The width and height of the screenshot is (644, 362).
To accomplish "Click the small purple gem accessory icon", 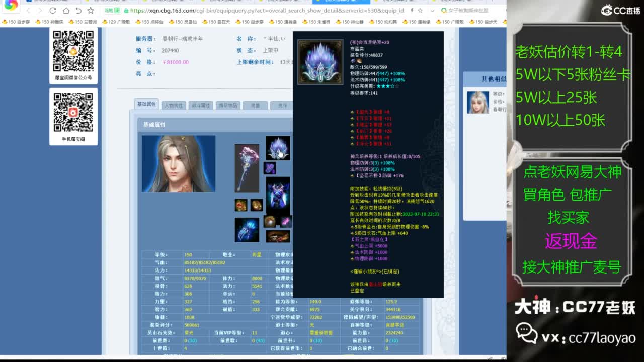I will (270, 168).
